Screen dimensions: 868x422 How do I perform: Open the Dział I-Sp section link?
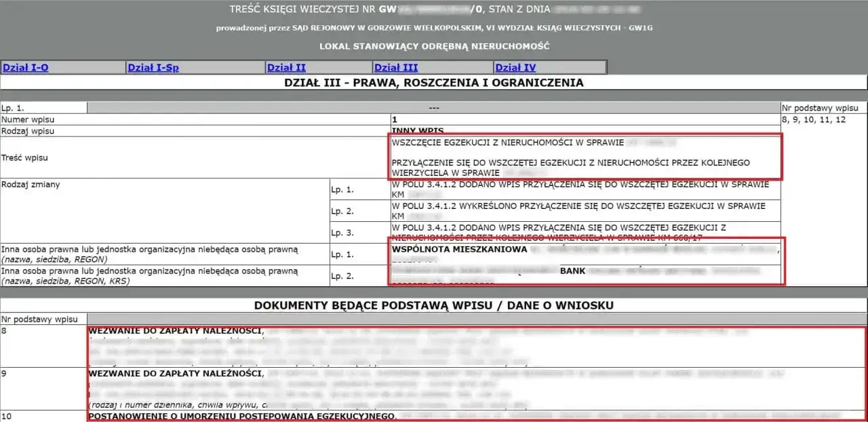pyautogui.click(x=153, y=67)
